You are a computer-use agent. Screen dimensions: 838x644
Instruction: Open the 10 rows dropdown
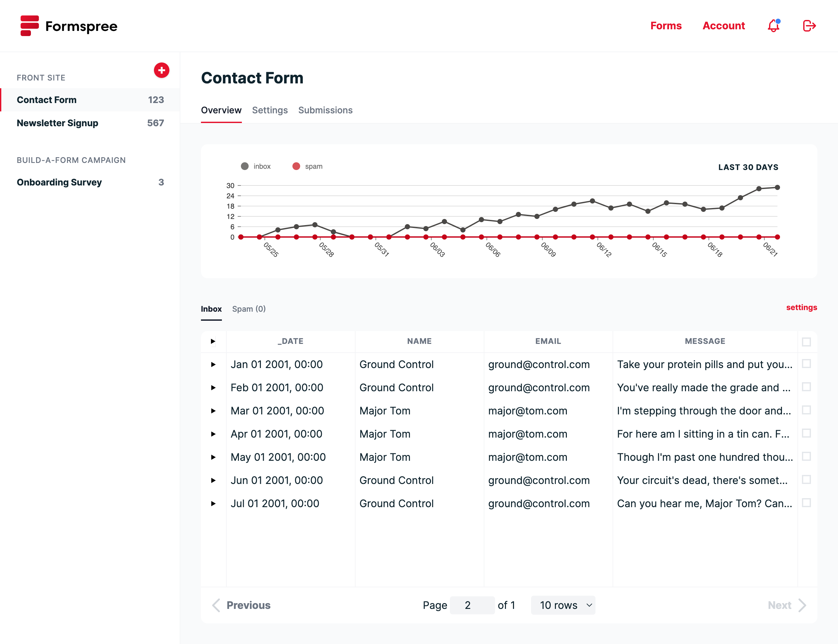(x=563, y=605)
